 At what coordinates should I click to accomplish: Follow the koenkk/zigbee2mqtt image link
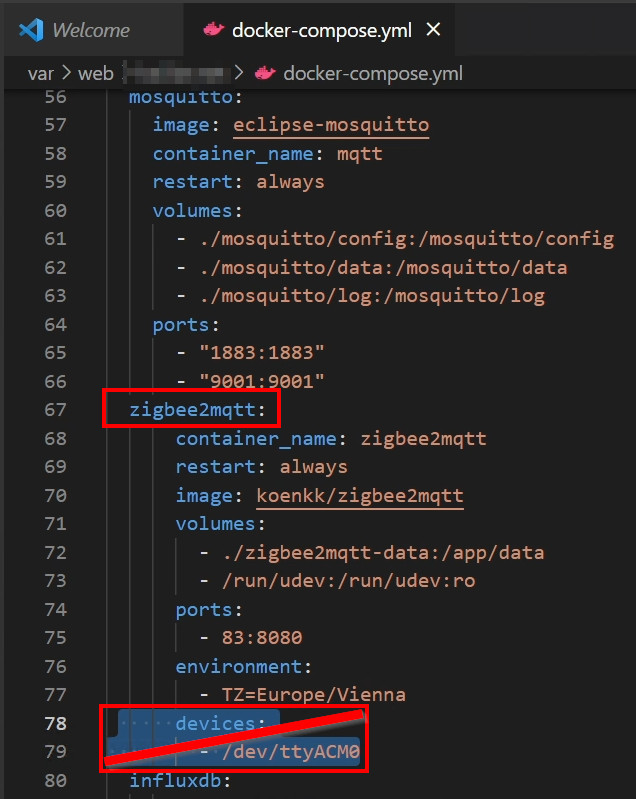[359, 495]
